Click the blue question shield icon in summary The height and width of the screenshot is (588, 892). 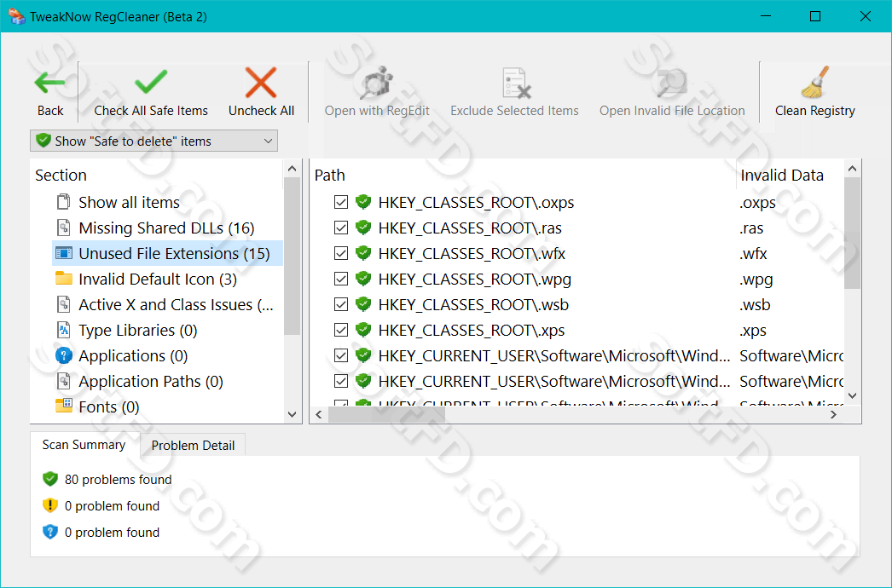[50, 532]
